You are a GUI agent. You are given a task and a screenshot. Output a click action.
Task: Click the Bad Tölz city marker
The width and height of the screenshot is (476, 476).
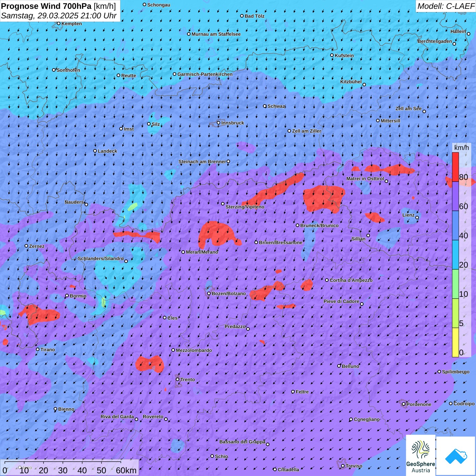[242, 16]
